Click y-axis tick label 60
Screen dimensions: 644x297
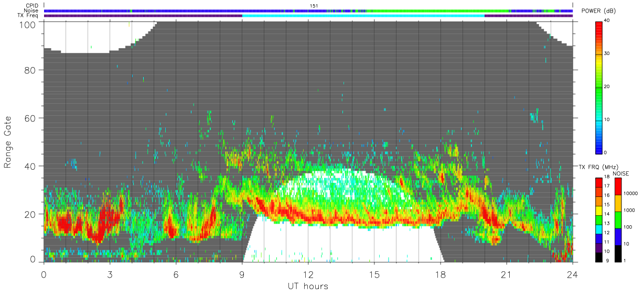click(30, 117)
